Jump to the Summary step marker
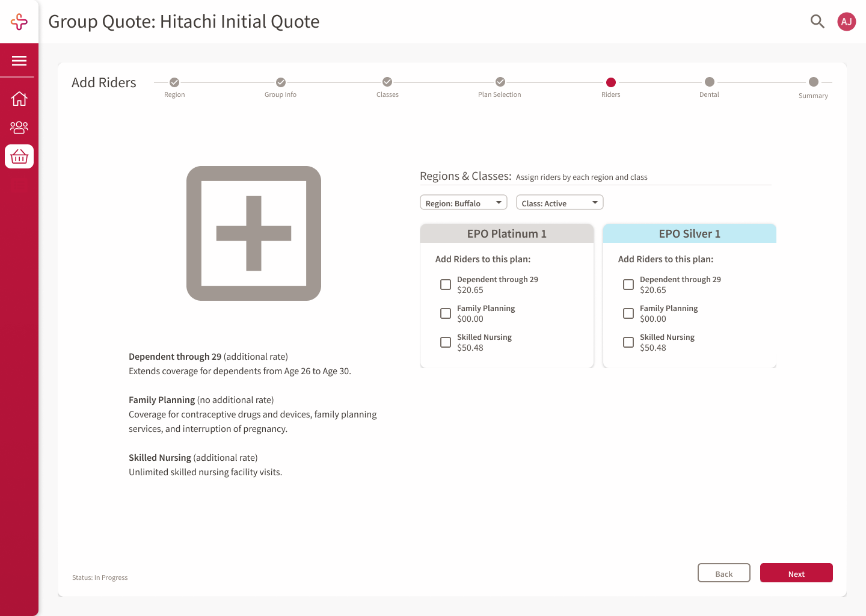Viewport: 866px width, 616px height. coord(814,82)
